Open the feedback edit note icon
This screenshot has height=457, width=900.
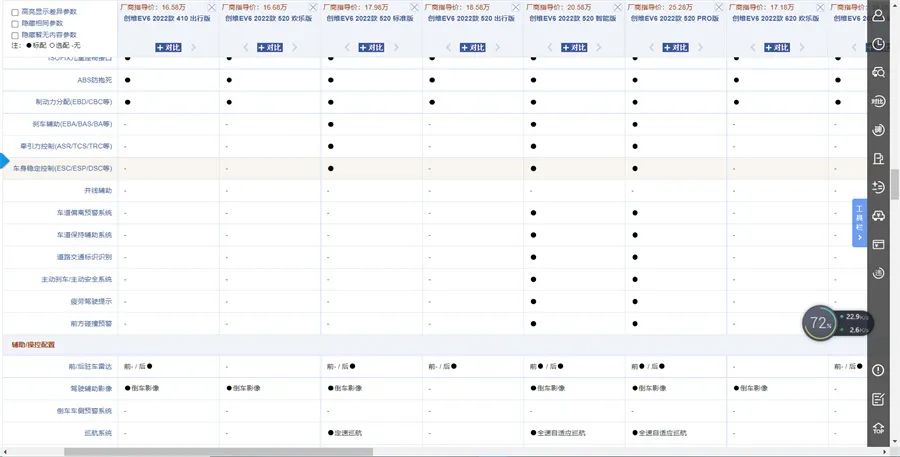[x=878, y=399]
